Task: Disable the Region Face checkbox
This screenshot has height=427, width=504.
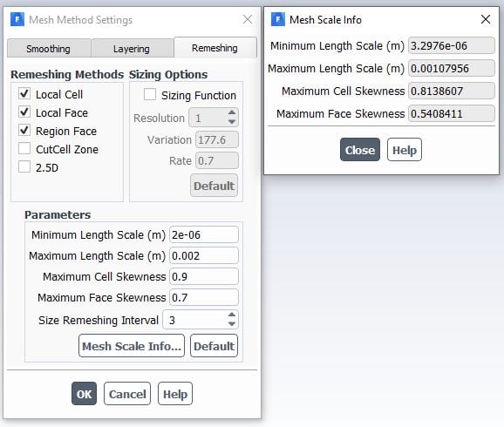Action: tap(24, 131)
